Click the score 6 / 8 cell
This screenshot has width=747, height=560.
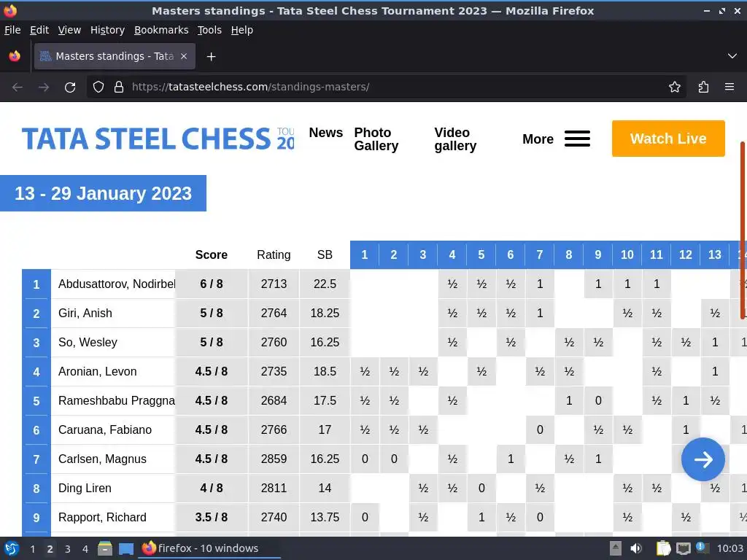[x=212, y=284]
